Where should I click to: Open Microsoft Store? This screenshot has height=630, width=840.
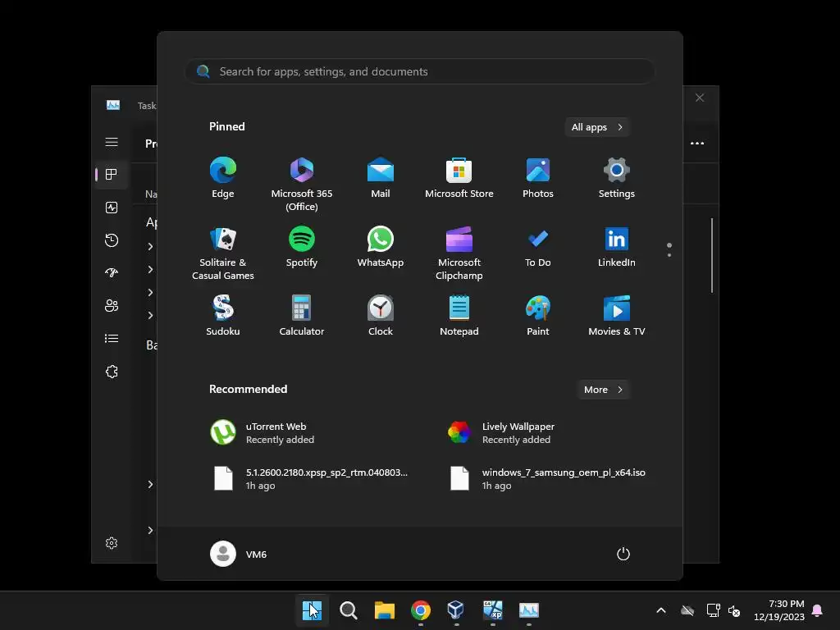pos(459,178)
